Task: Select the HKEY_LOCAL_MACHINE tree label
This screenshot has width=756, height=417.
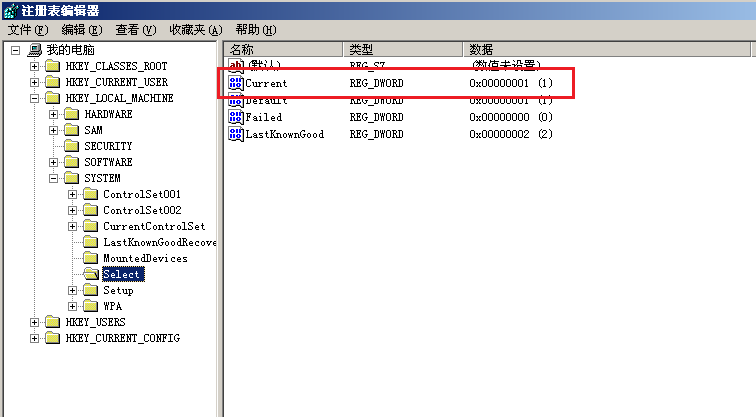Action: point(119,98)
